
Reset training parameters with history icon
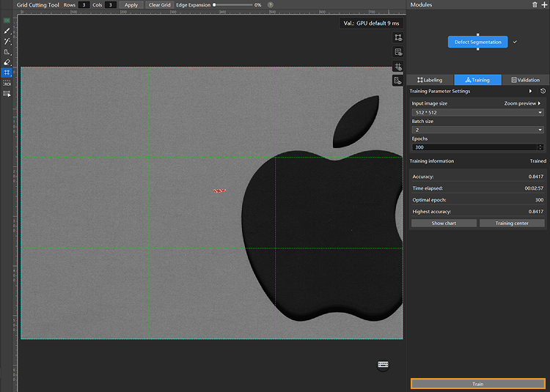(x=543, y=91)
